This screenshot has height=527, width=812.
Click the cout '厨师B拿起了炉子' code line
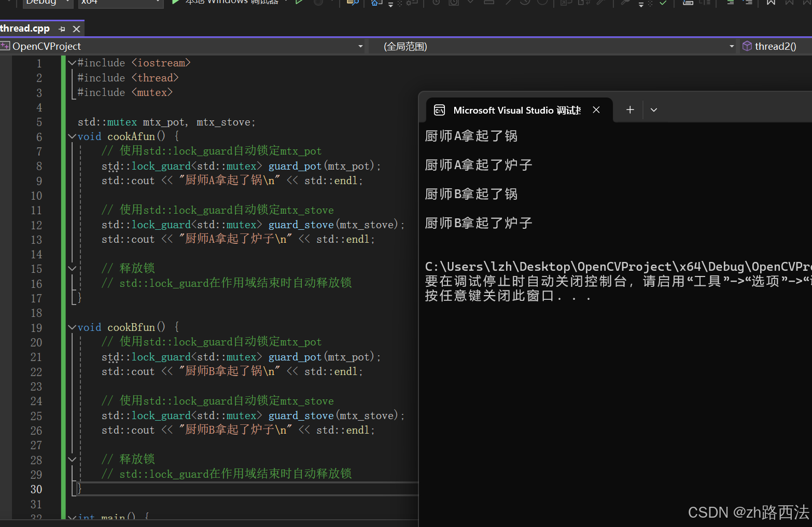(239, 430)
